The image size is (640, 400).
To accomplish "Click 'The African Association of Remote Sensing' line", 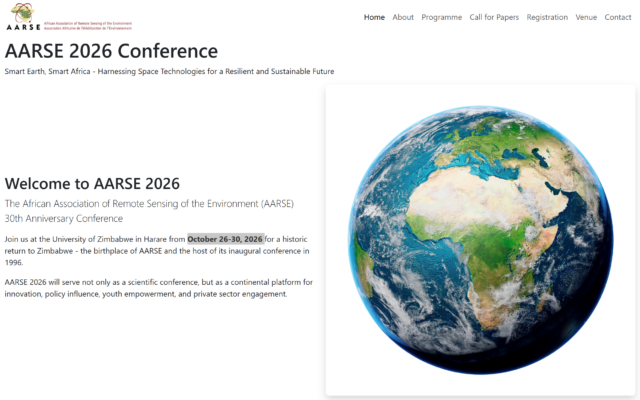I will pyautogui.click(x=149, y=203).
